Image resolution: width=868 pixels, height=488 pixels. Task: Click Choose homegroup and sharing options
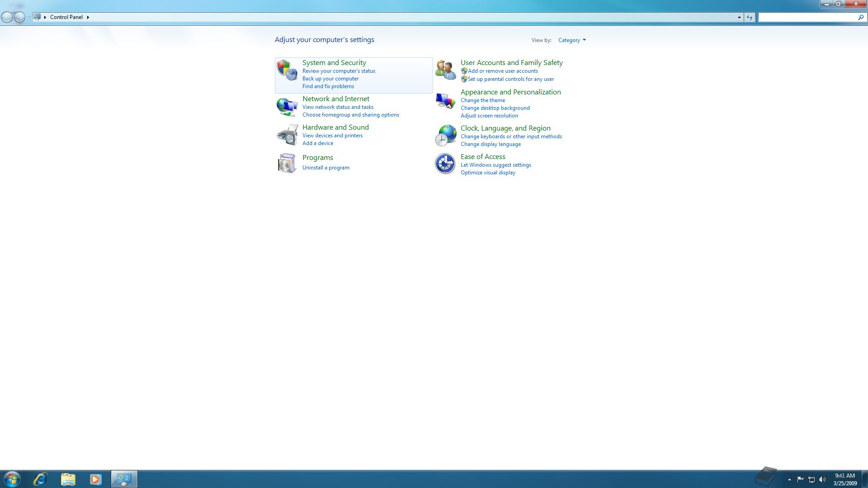click(351, 115)
